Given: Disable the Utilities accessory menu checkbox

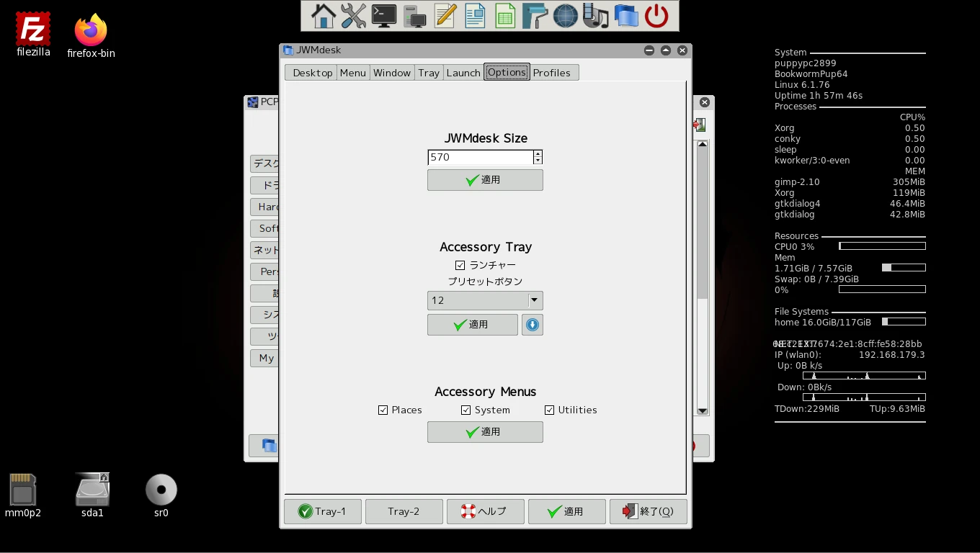Looking at the screenshot, I should pyautogui.click(x=550, y=410).
